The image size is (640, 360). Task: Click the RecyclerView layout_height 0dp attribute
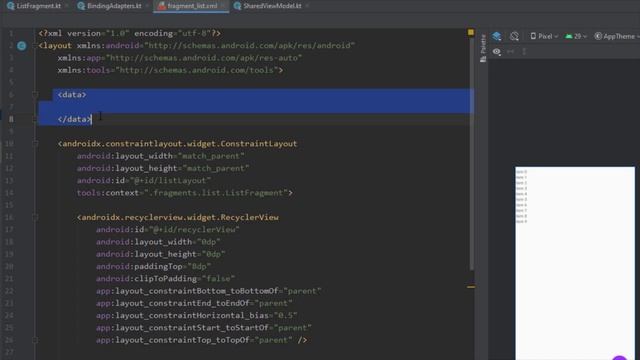(161, 254)
